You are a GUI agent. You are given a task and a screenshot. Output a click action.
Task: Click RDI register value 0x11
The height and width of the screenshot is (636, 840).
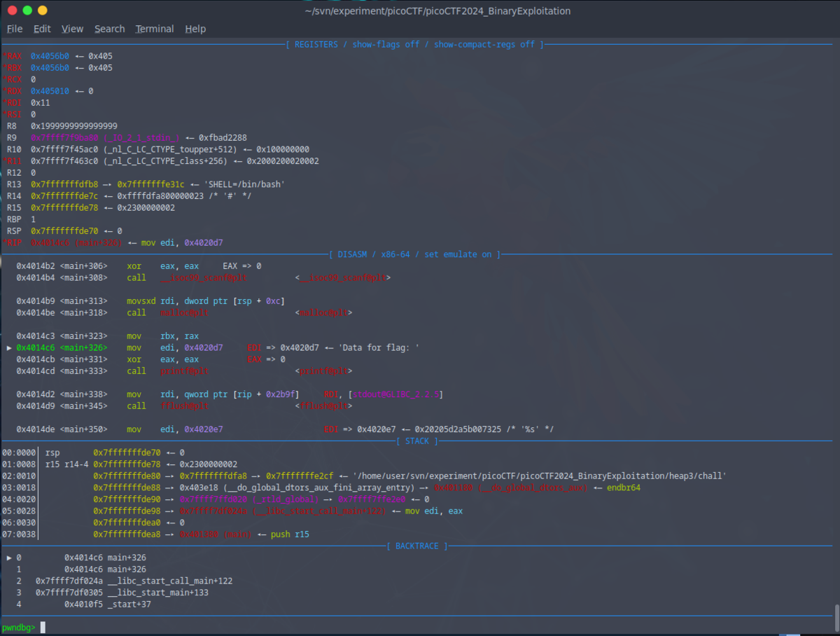pos(40,102)
